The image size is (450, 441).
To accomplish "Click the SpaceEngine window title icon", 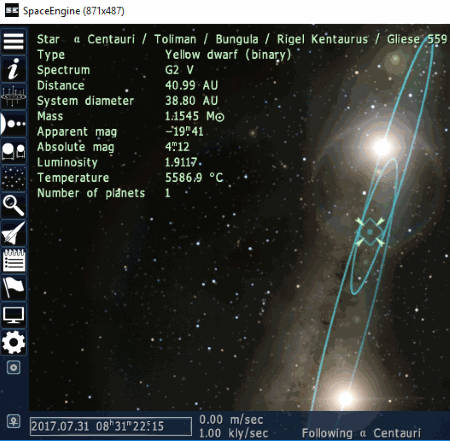I will click(12, 10).
